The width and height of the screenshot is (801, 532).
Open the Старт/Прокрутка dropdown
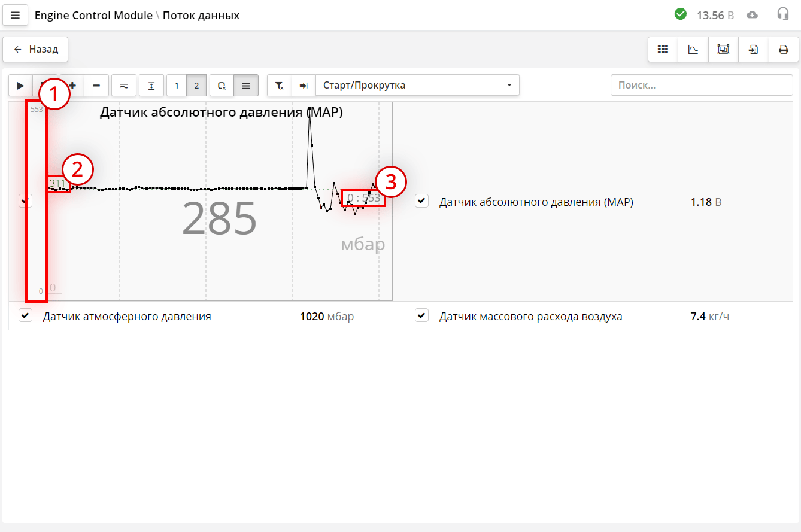click(417, 86)
